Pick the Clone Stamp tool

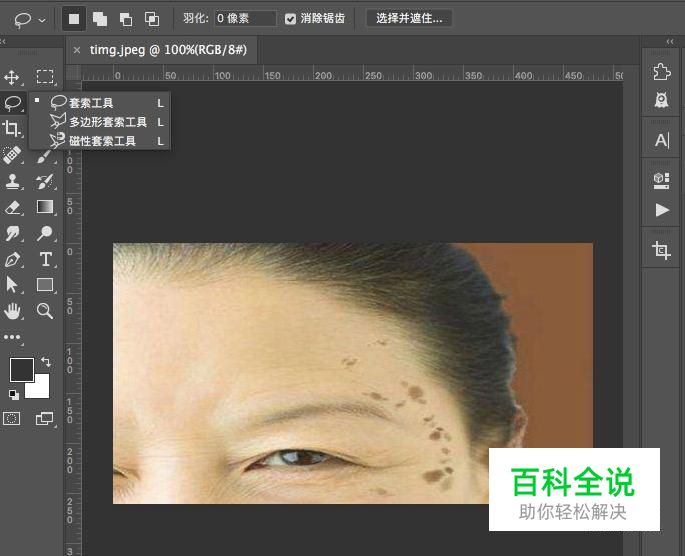click(x=13, y=181)
